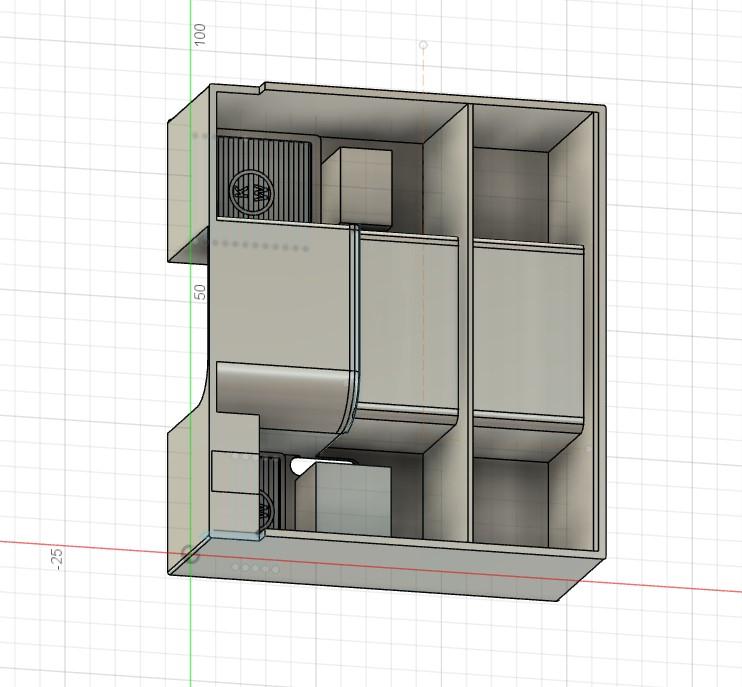742x687 pixels.
Task: Click the "100" grid axis label
Action: pos(200,35)
